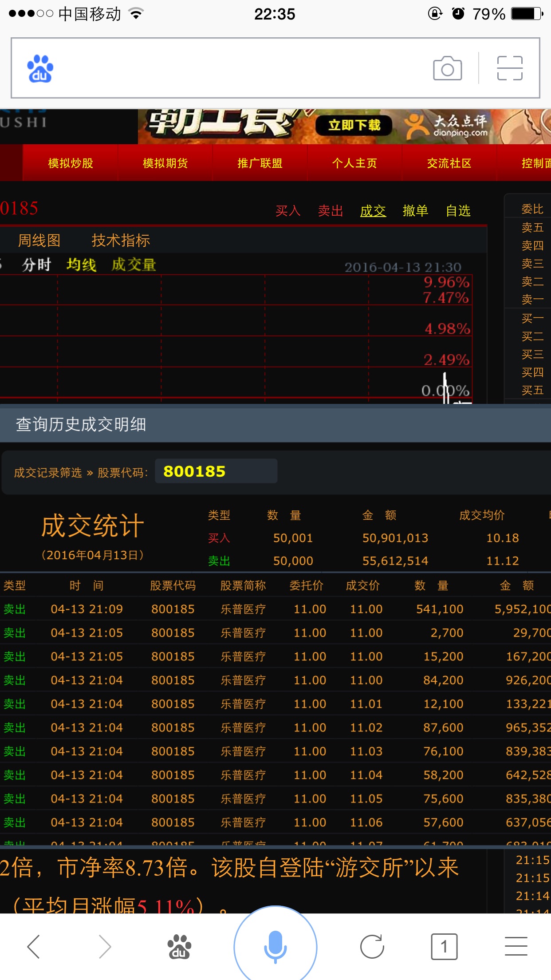Switch to the 技术指标 tab
The height and width of the screenshot is (980, 551).
point(121,241)
